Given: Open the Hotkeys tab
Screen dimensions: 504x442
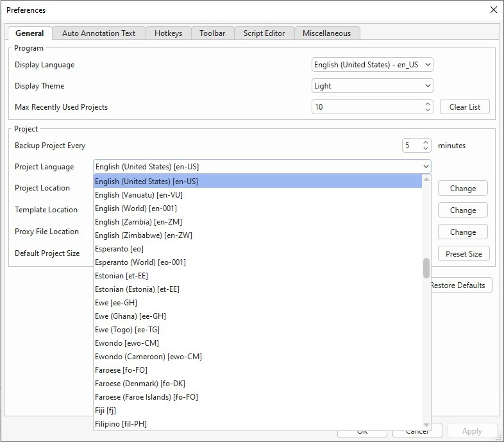Looking at the screenshot, I should [168, 33].
